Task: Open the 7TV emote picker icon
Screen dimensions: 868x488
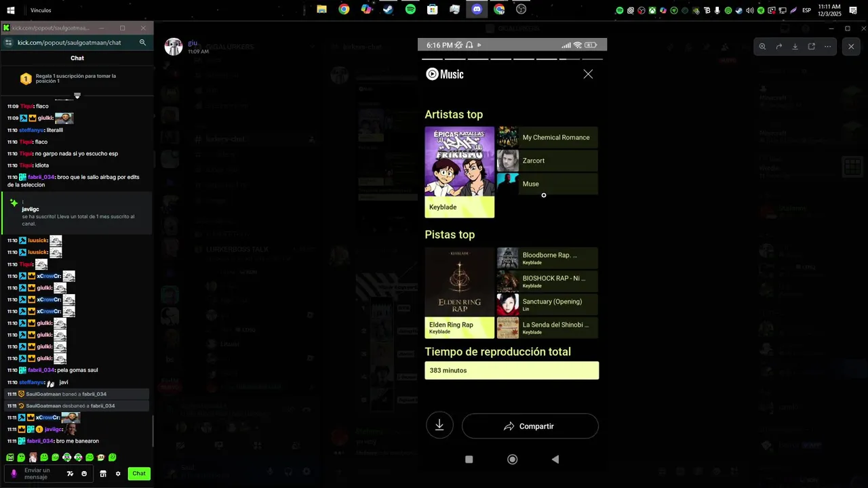Action: click(70, 474)
